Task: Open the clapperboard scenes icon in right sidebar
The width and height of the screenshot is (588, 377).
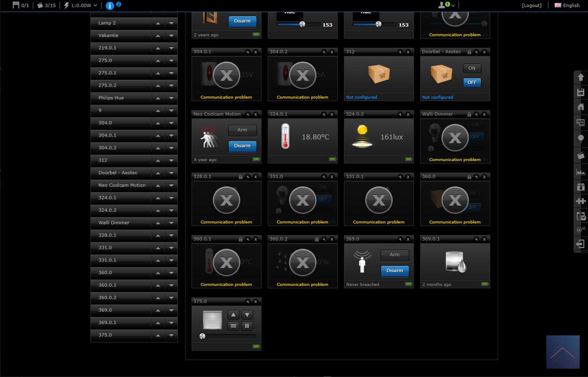Action: pyautogui.click(x=581, y=155)
